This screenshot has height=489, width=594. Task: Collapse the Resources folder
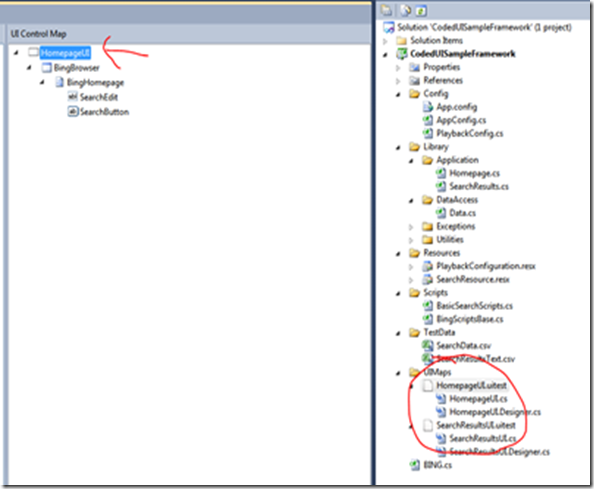point(398,253)
